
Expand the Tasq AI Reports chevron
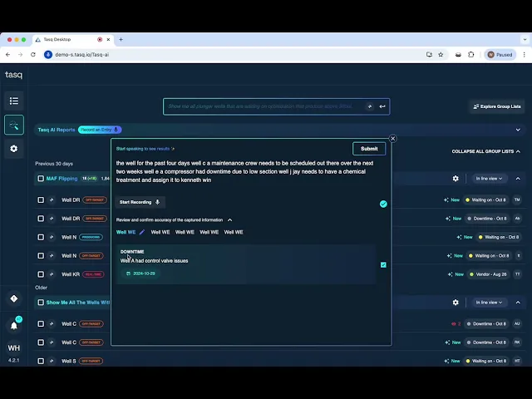tap(518, 130)
